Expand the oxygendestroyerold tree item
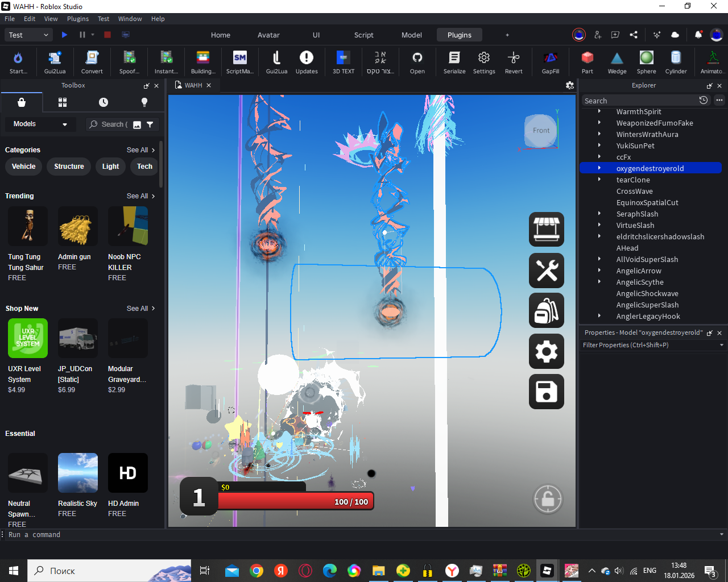The image size is (728, 582). coord(599,168)
